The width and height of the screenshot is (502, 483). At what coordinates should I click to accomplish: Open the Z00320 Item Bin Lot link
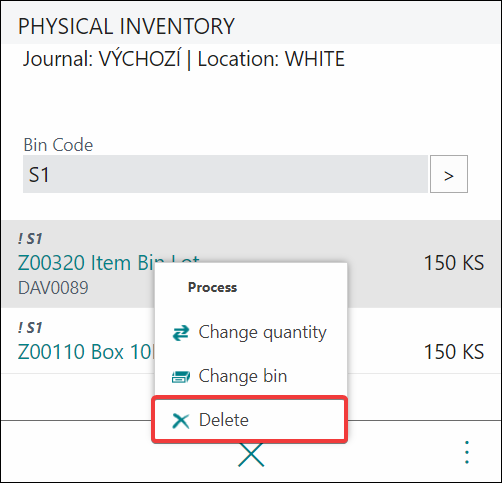109,263
